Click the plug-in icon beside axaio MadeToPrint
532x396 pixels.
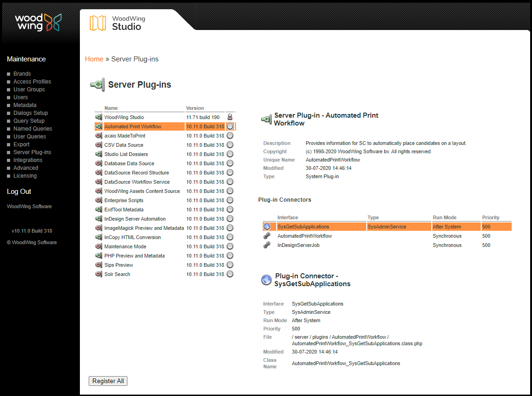[99, 135]
